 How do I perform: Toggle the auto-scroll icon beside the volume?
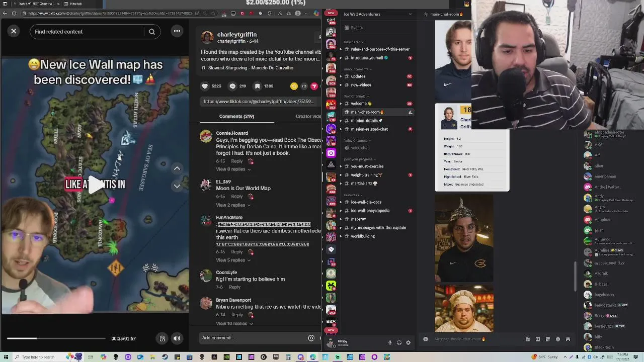[163, 338]
